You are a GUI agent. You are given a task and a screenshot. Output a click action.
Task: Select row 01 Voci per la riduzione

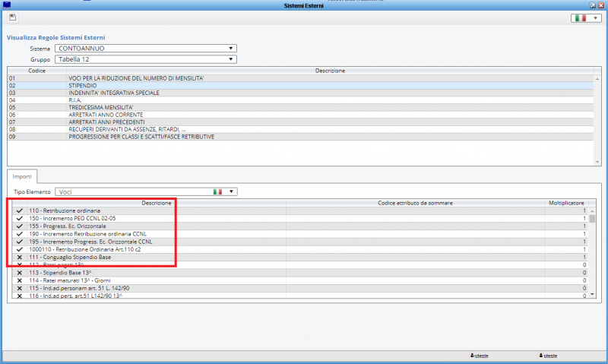point(300,78)
